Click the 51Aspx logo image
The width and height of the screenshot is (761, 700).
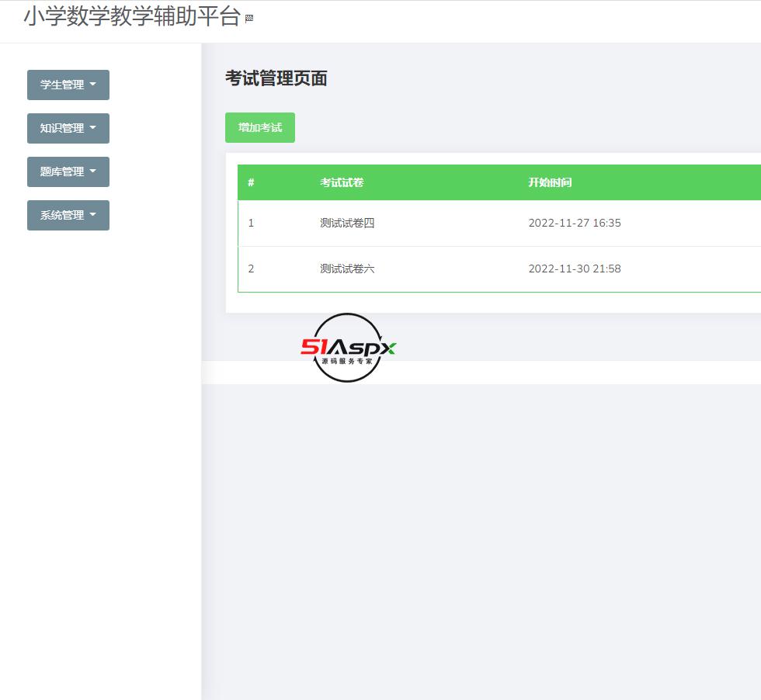(347, 347)
